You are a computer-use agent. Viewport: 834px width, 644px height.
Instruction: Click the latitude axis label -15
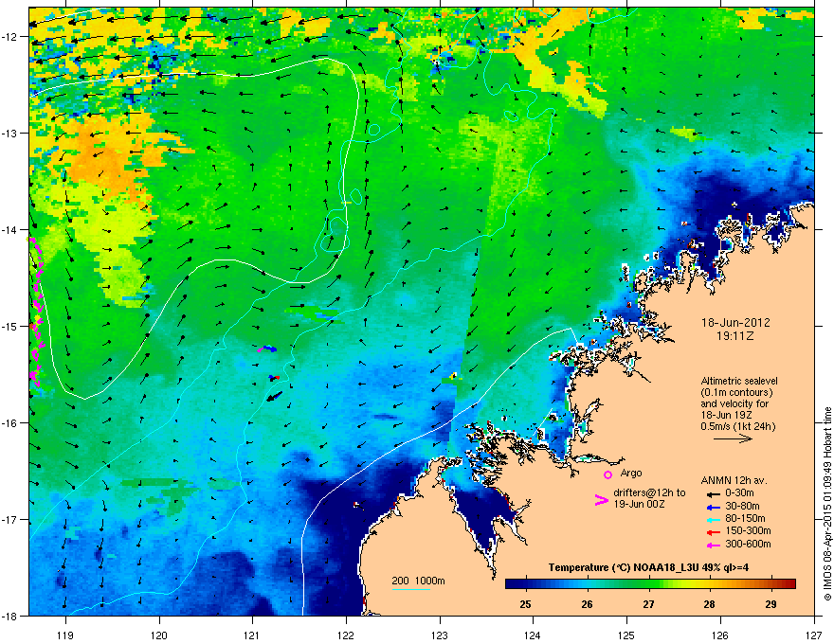(x=9, y=326)
